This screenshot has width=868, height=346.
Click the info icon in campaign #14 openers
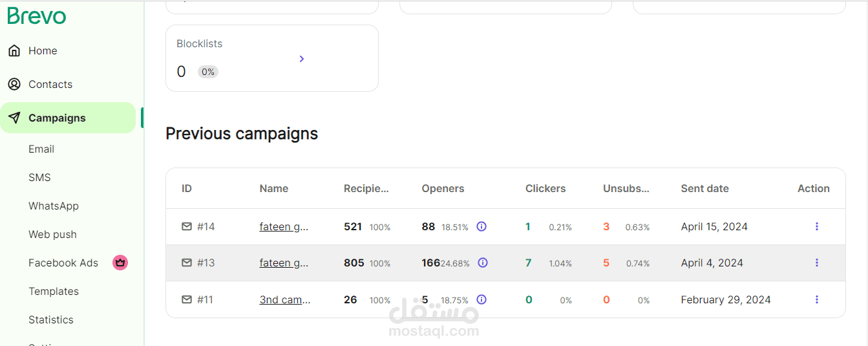click(482, 226)
